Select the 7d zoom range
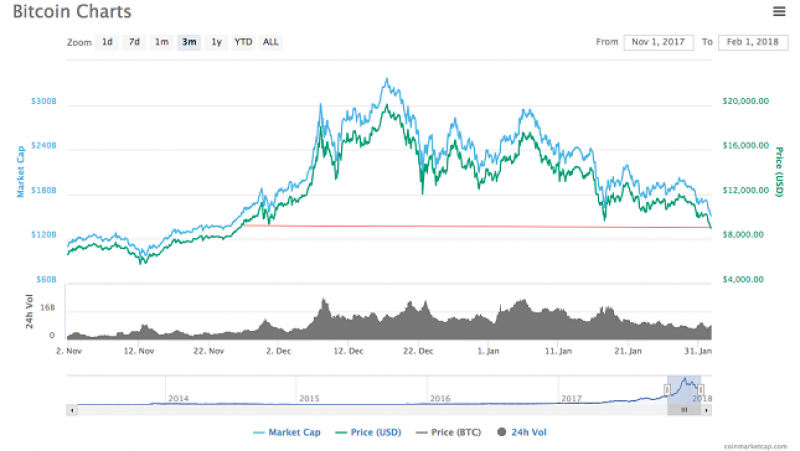 (x=134, y=42)
